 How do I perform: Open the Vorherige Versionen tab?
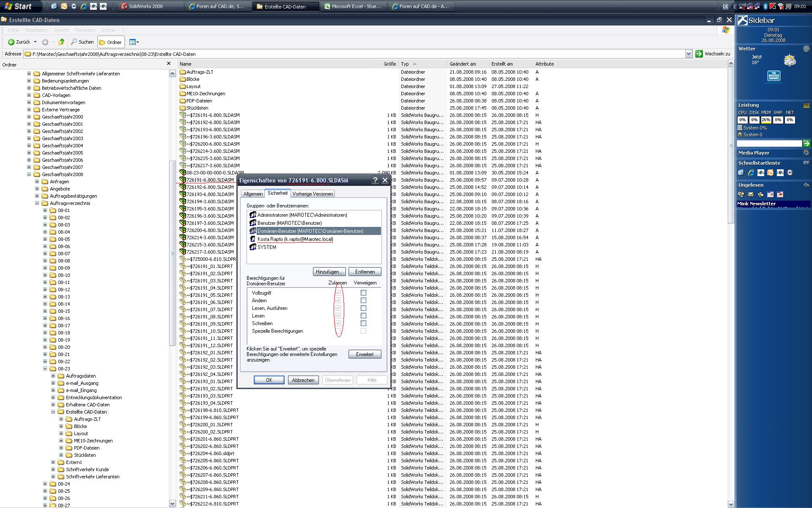pos(313,194)
